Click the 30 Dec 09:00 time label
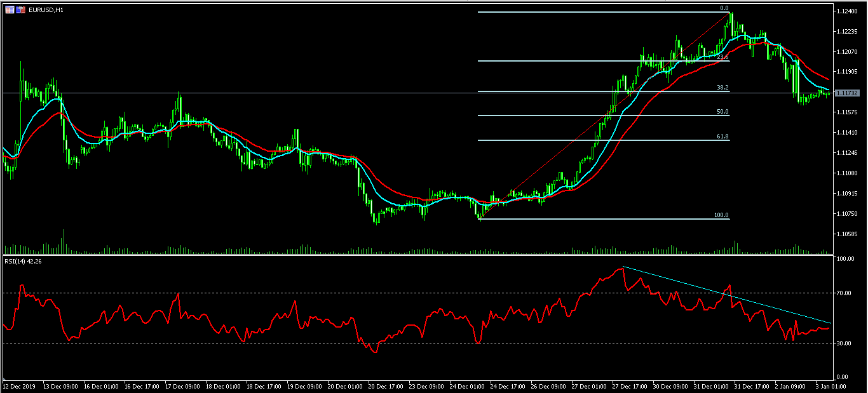 click(x=669, y=385)
